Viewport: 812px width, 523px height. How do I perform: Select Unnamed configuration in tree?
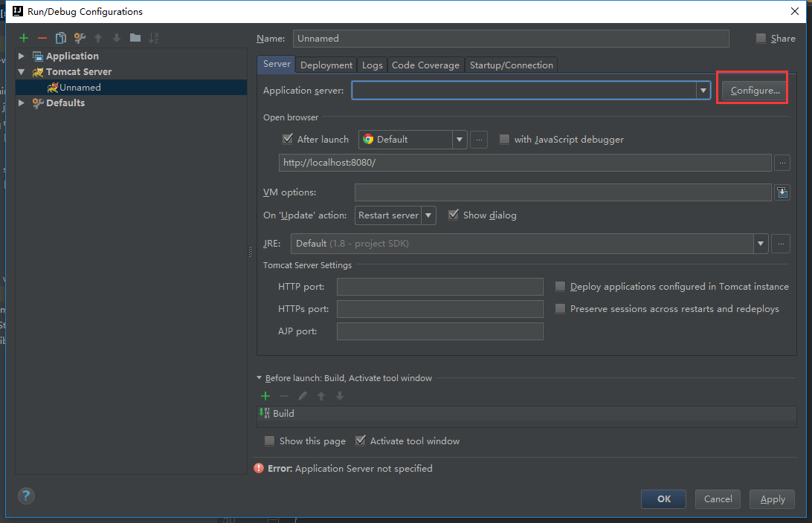[132, 88]
